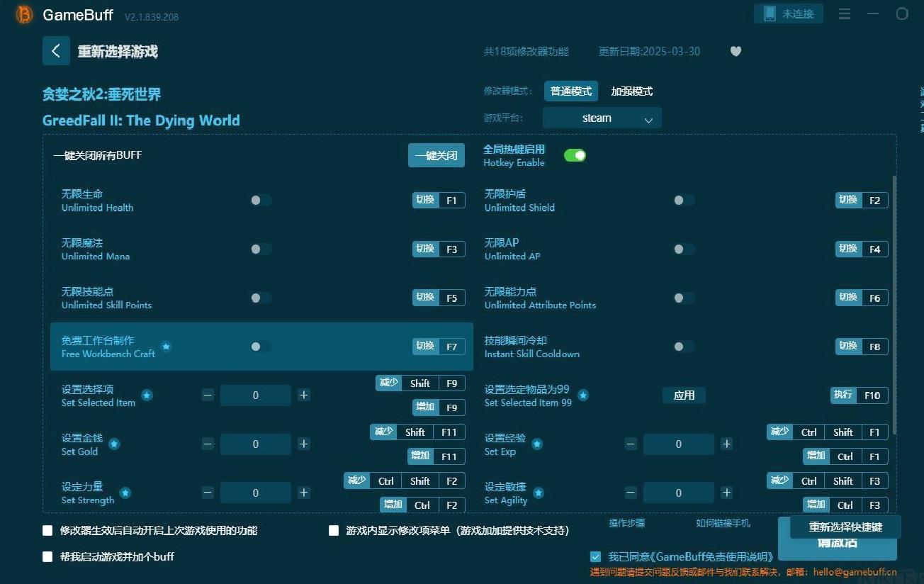Decrease Set Agility value with minus
Image resolution: width=924 pixels, height=584 pixels.
pos(631,493)
